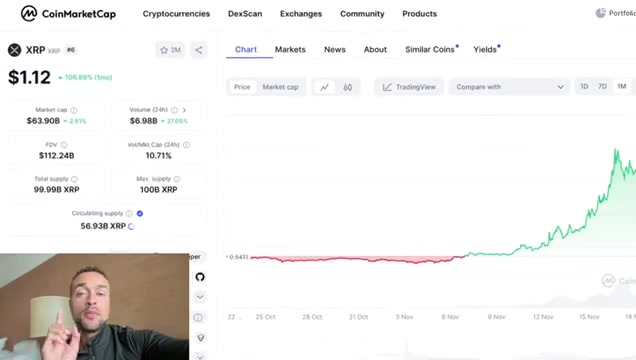
Task: Click the 0.5411 baseline price marker
Action: [x=238, y=257]
